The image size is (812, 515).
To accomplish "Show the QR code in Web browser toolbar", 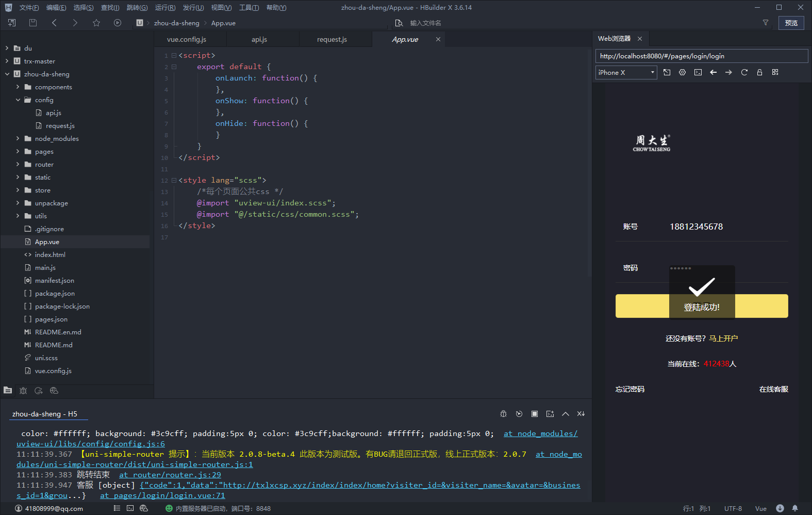I will point(775,72).
